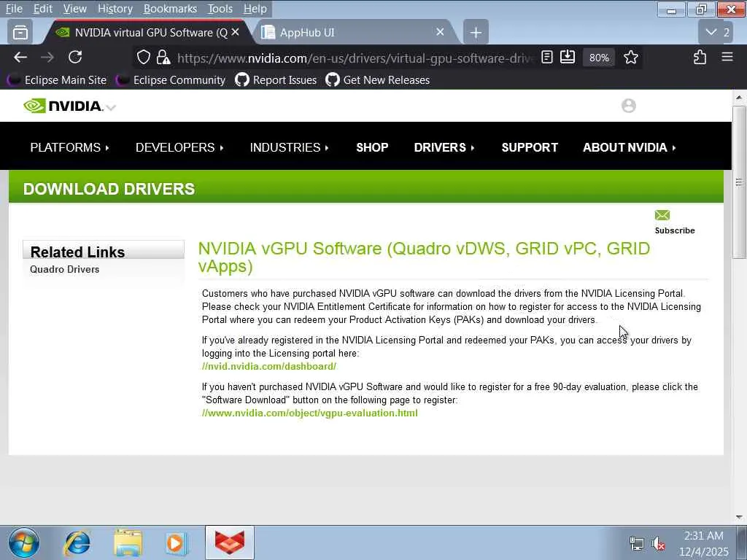Viewport: 747px width, 560px height.
Task: Click the Related Links heading
Action: pos(77,252)
